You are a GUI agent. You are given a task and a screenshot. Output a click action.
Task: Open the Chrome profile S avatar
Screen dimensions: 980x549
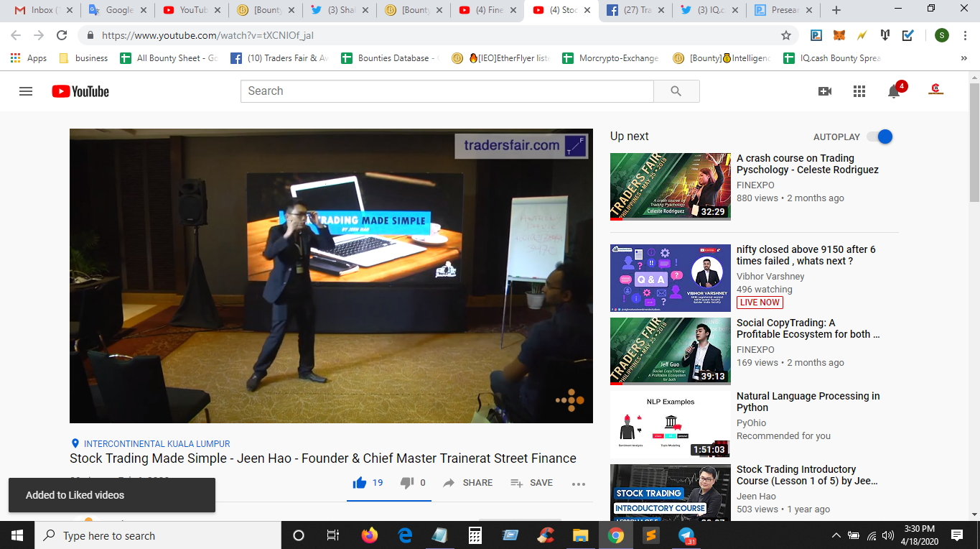coord(942,35)
